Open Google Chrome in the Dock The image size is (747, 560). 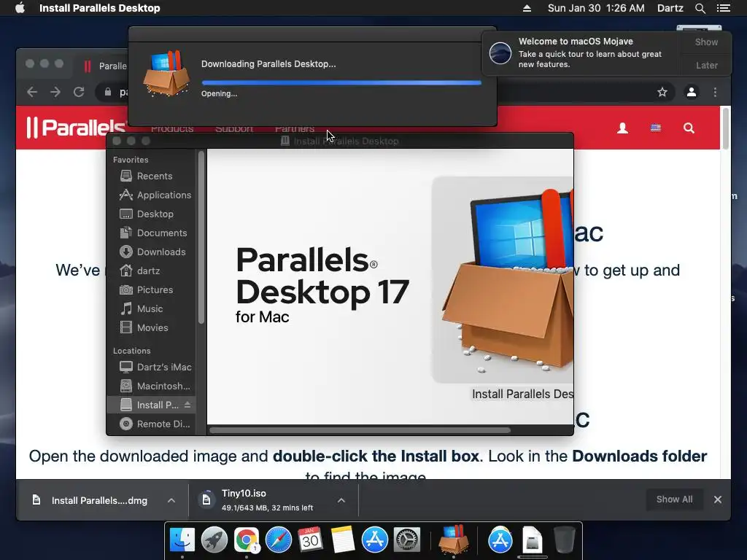coord(247,540)
